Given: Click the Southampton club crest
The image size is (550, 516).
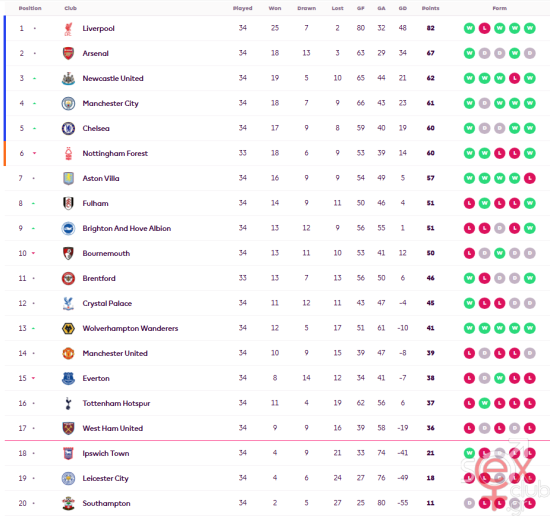Looking at the screenshot, I should [68, 503].
